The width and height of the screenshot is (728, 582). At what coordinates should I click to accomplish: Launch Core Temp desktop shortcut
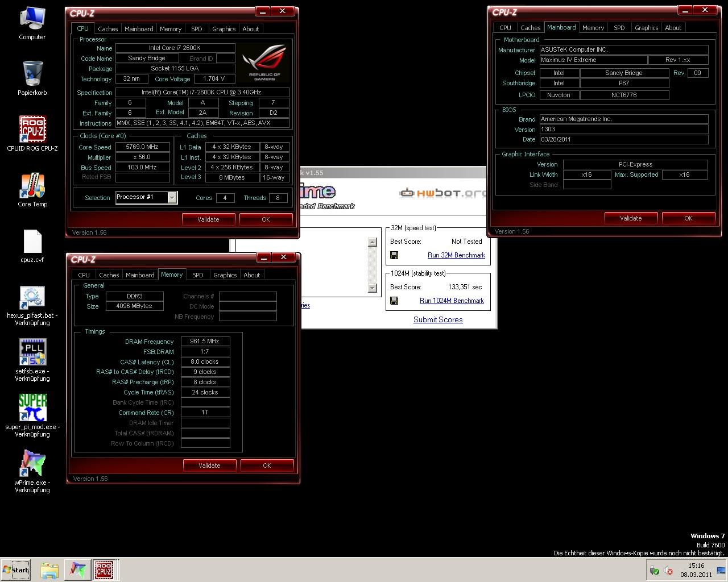click(32, 190)
